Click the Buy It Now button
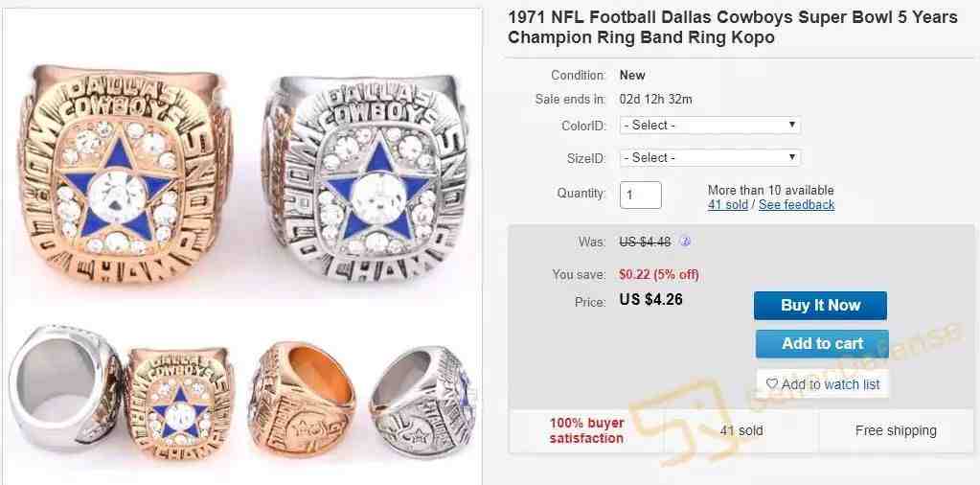 point(820,306)
